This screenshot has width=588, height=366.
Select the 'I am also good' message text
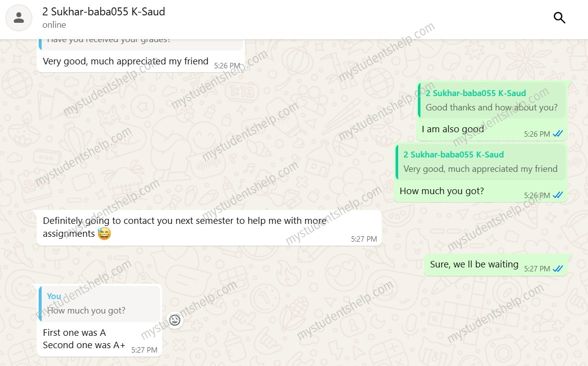coord(453,129)
